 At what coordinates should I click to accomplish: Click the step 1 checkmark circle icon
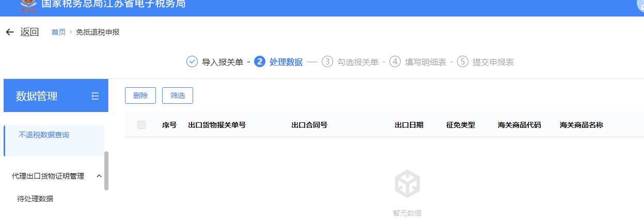(x=192, y=62)
